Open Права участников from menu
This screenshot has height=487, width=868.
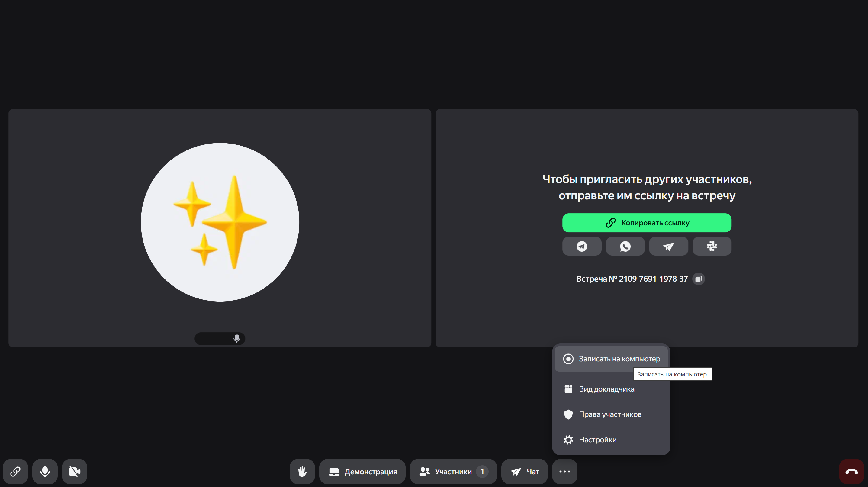click(x=609, y=414)
